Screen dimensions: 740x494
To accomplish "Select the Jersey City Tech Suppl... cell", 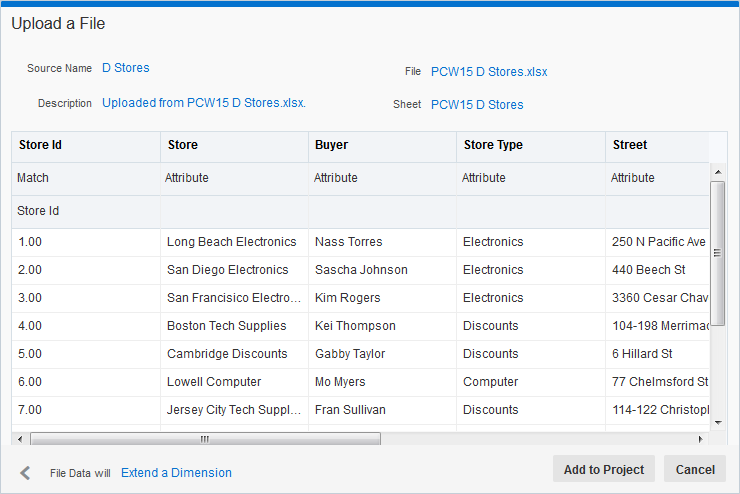I will [x=234, y=410].
